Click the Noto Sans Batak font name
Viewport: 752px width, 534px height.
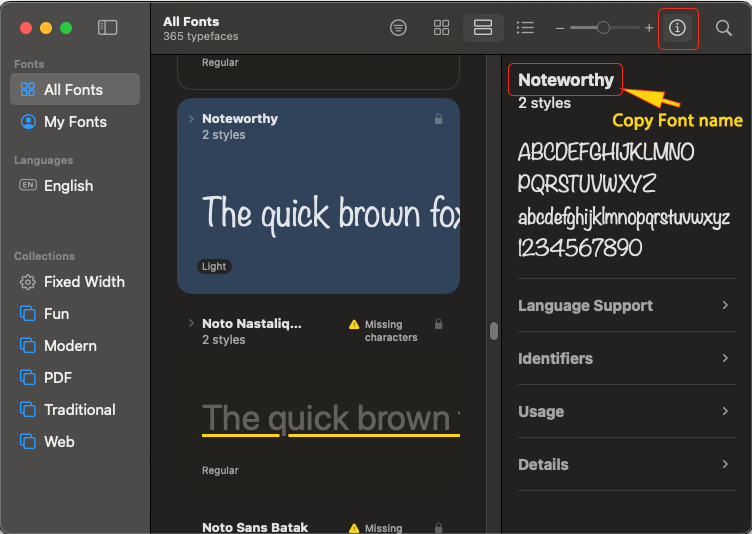coord(255,527)
